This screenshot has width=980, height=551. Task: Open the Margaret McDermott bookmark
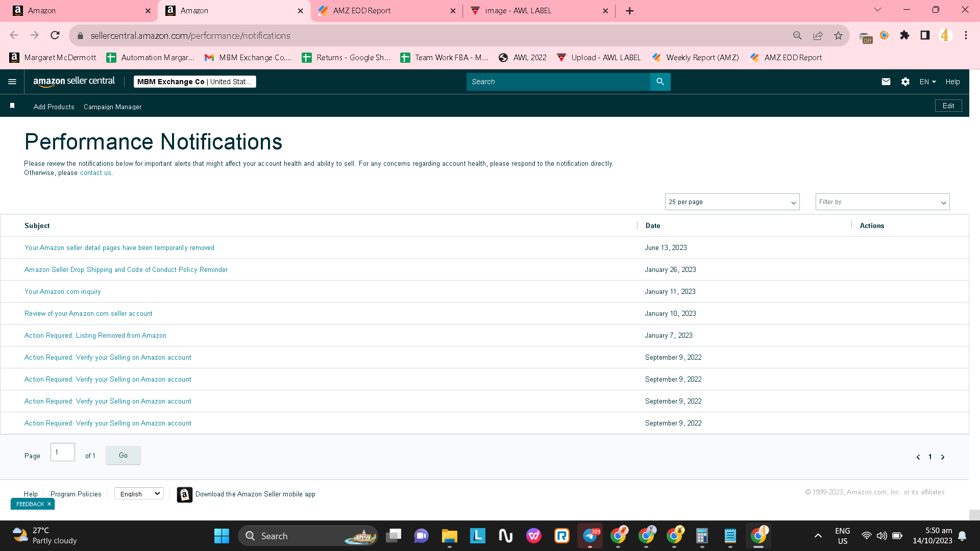click(53, 58)
